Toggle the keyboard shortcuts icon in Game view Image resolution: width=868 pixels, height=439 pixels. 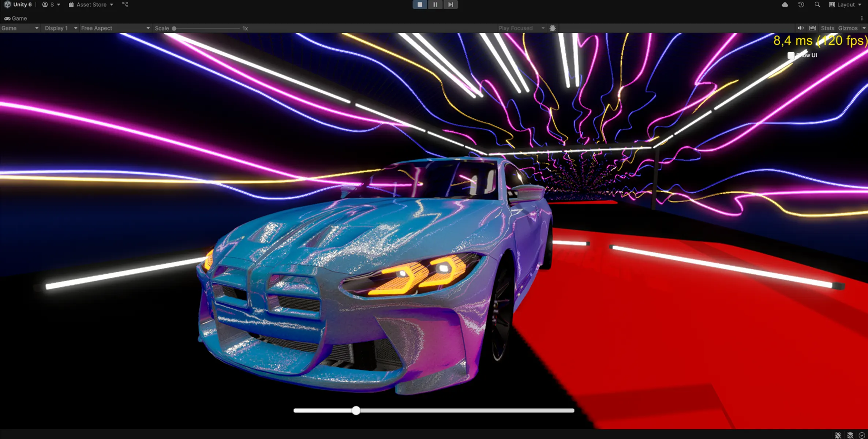coord(812,28)
